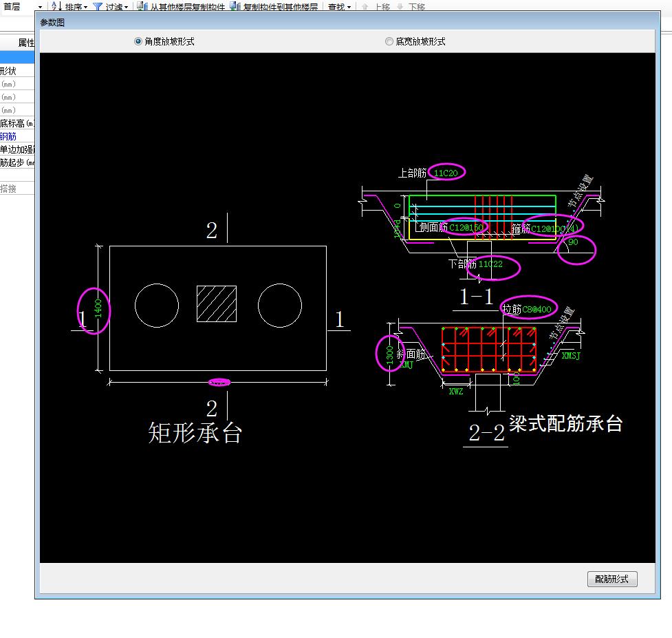Click the filter funnel icon
Screen dimensions: 672x638
[98, 7]
